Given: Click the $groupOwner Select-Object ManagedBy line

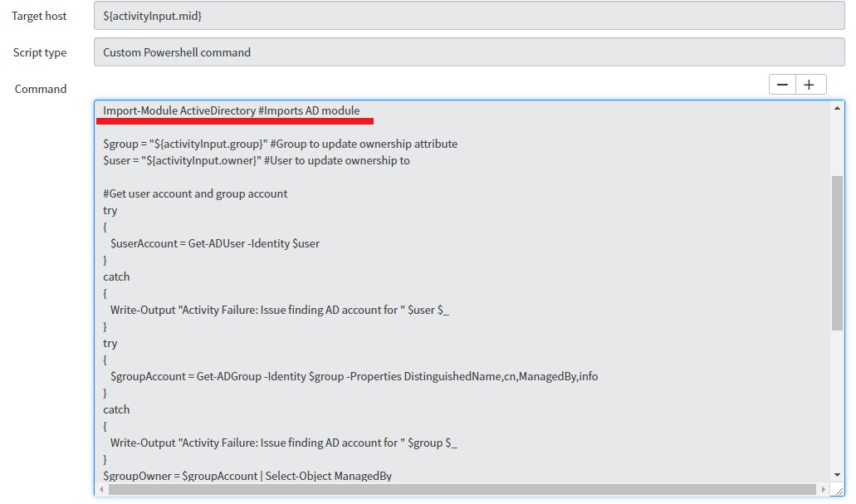Looking at the screenshot, I should [x=247, y=476].
